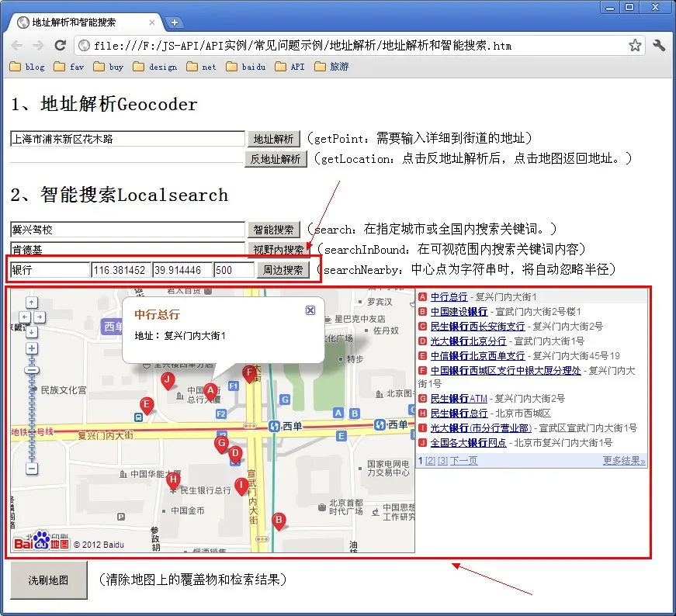The height and width of the screenshot is (616, 676).
Task: Click the 洗刷地图 button
Action: pos(48,580)
